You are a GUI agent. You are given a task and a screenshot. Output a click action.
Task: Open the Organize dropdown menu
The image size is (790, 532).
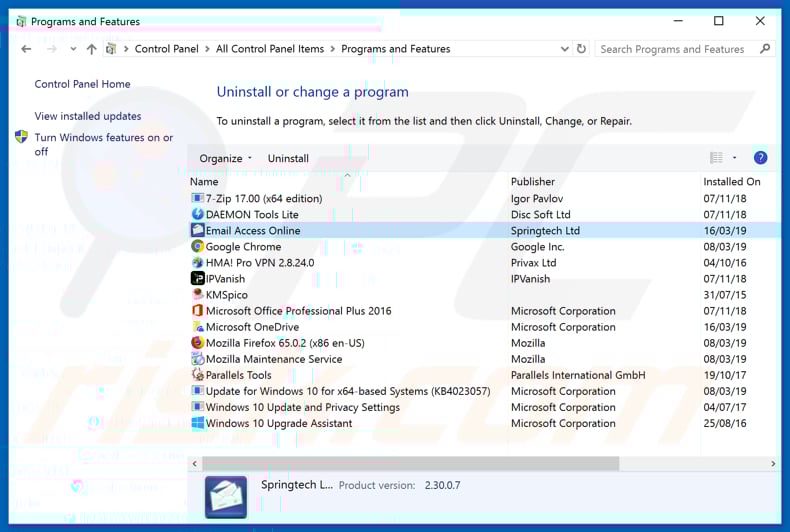point(225,159)
